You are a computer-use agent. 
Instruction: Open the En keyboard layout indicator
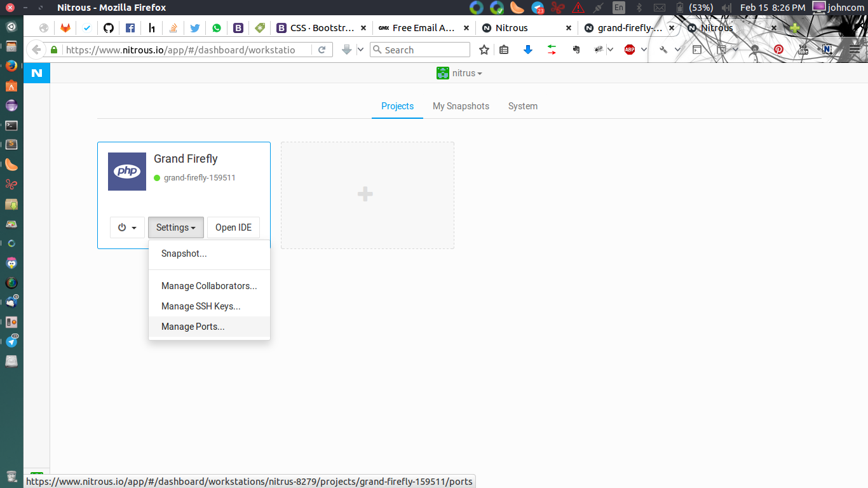coord(618,8)
